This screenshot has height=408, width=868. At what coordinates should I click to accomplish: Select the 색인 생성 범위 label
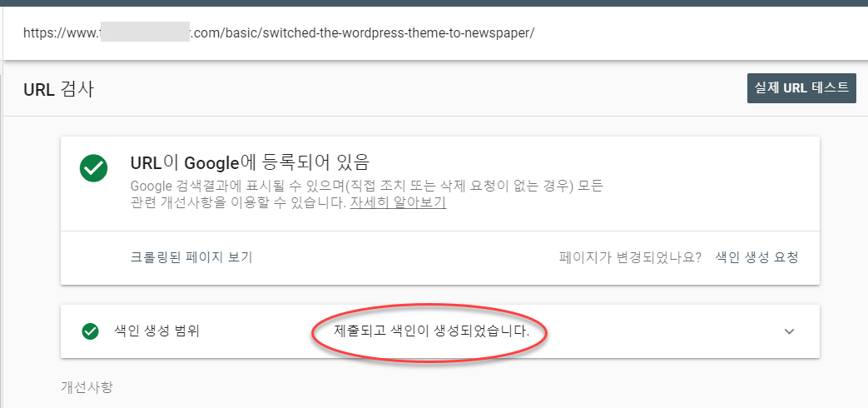click(x=157, y=331)
